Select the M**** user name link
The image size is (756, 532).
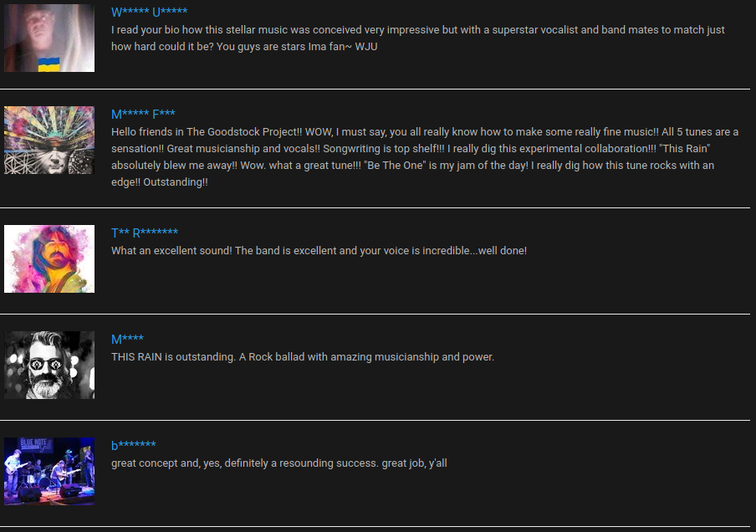tap(127, 339)
